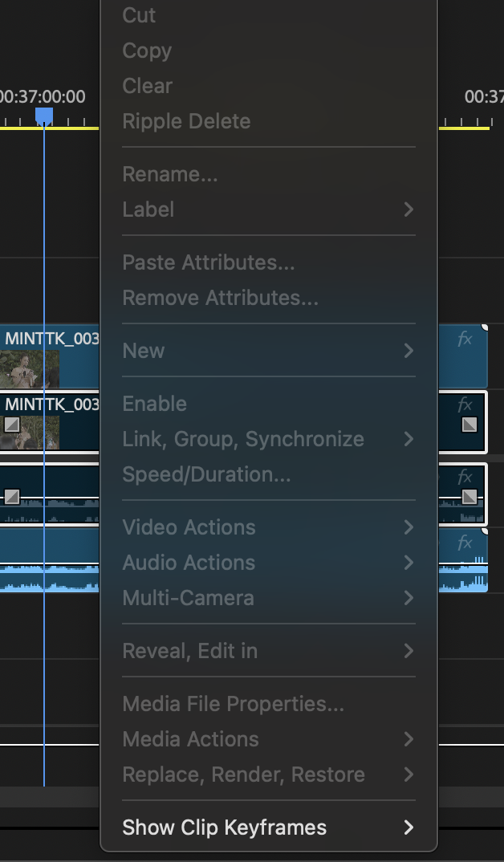504x862 pixels.
Task: Select Ripple Delete in the menu
Action: [186, 121]
